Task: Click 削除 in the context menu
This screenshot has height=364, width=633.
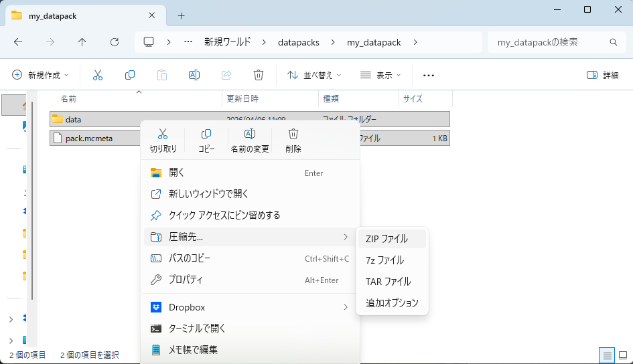Action: tap(293, 141)
